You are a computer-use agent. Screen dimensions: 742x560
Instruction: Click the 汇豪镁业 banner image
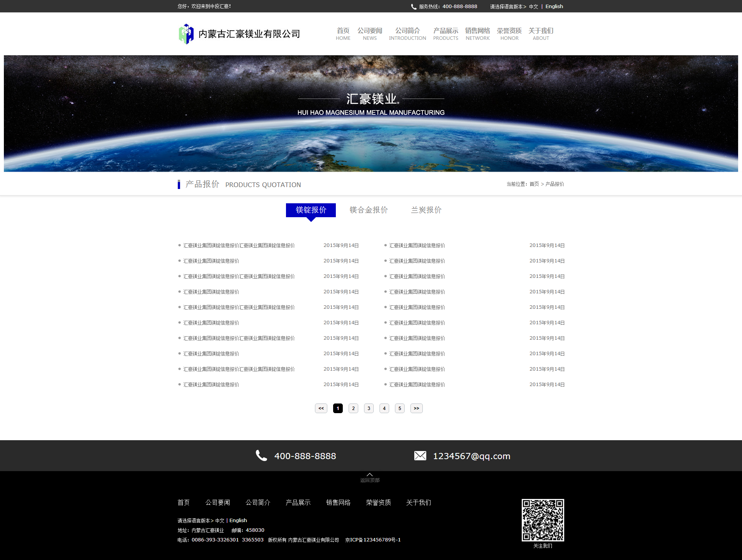(x=371, y=114)
